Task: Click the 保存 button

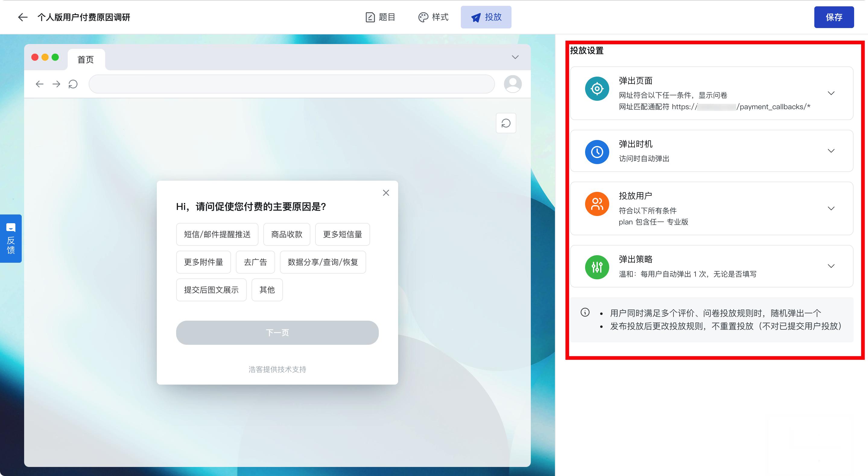Action: (834, 17)
